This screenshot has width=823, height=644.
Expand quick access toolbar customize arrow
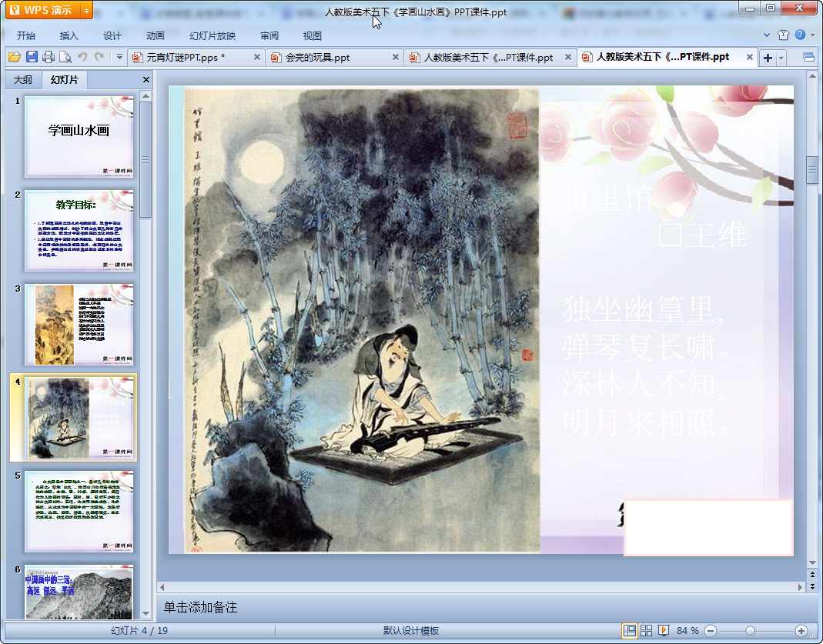[119, 57]
